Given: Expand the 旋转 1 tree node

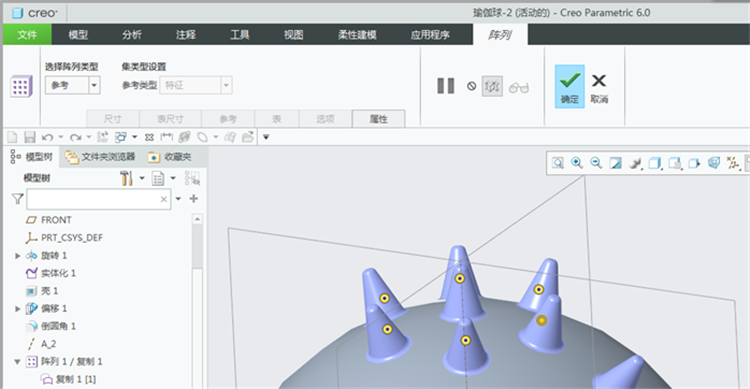Looking at the screenshot, I should coord(18,256).
